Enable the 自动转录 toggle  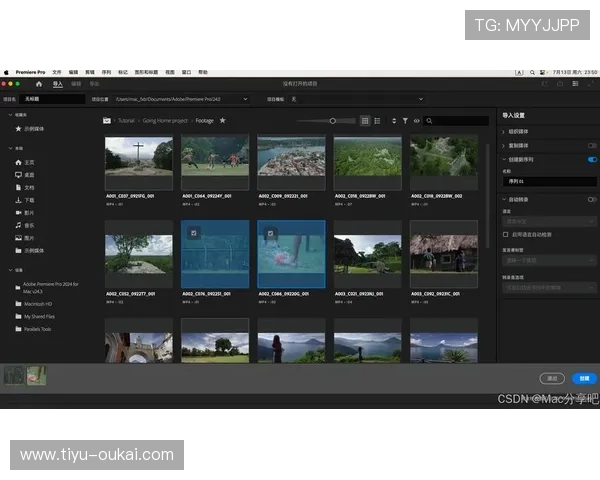(592, 199)
